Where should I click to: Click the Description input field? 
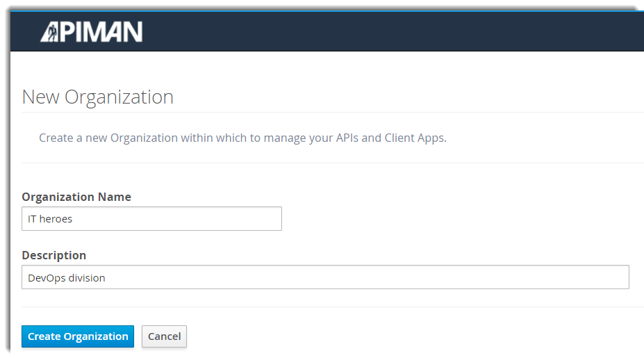(x=325, y=277)
